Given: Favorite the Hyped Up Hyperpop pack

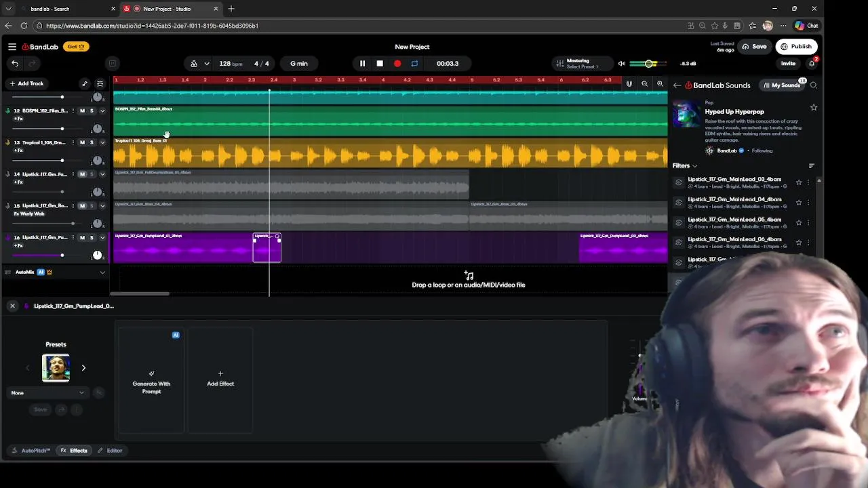Looking at the screenshot, I should 814,107.
